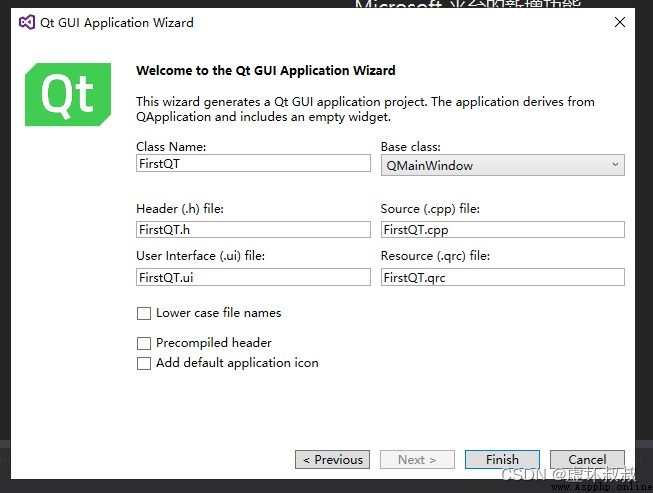Click the Resource (.qrc) file label
The image size is (653, 493).
[x=435, y=256]
